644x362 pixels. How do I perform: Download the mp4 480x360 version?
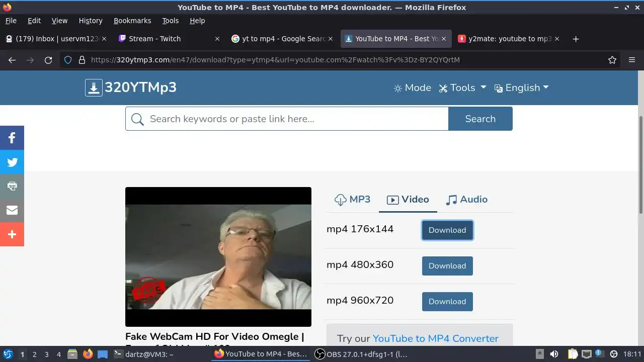click(x=447, y=266)
